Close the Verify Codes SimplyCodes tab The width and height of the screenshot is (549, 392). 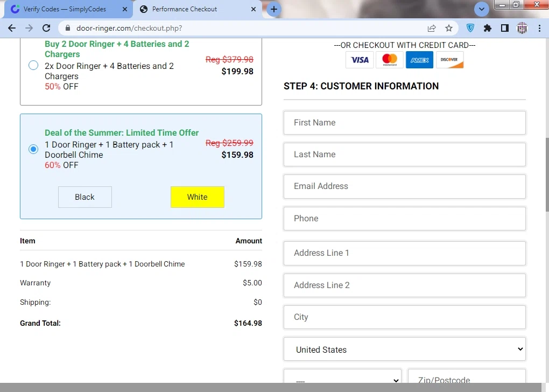click(x=125, y=10)
